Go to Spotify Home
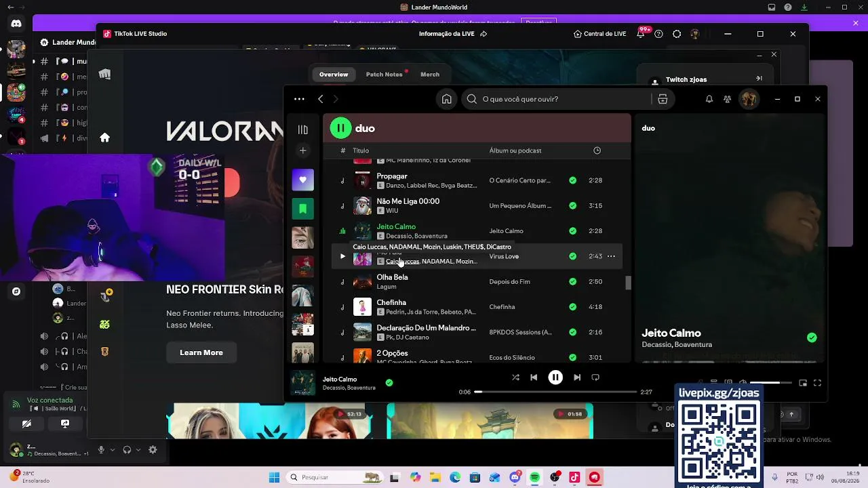 point(446,99)
